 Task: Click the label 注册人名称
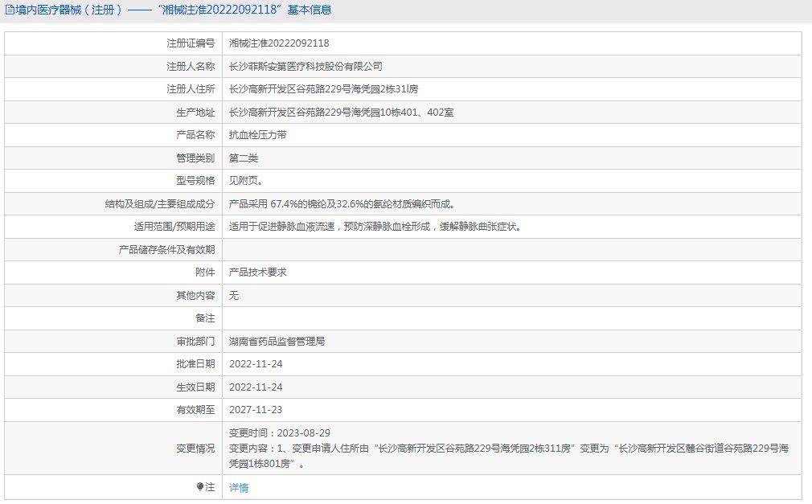(x=191, y=66)
